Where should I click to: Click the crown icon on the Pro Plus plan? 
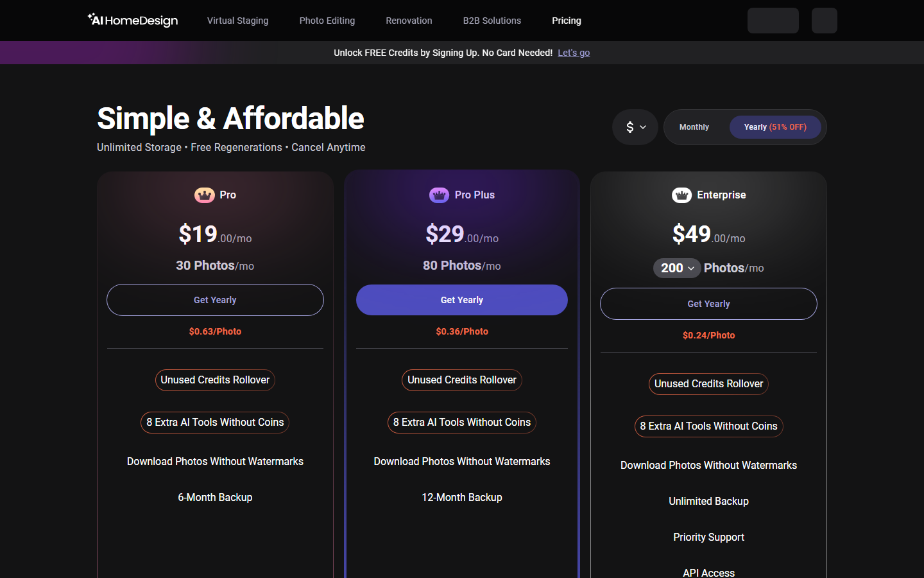tap(439, 195)
